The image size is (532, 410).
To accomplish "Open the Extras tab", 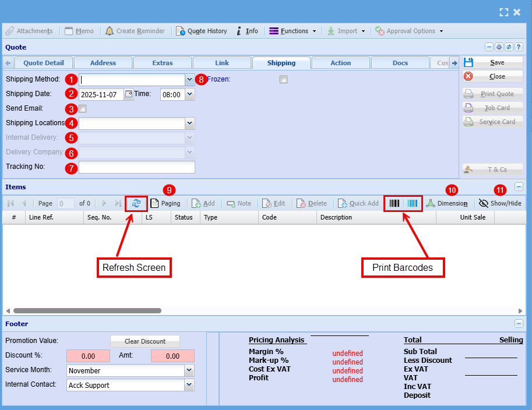I will point(163,63).
